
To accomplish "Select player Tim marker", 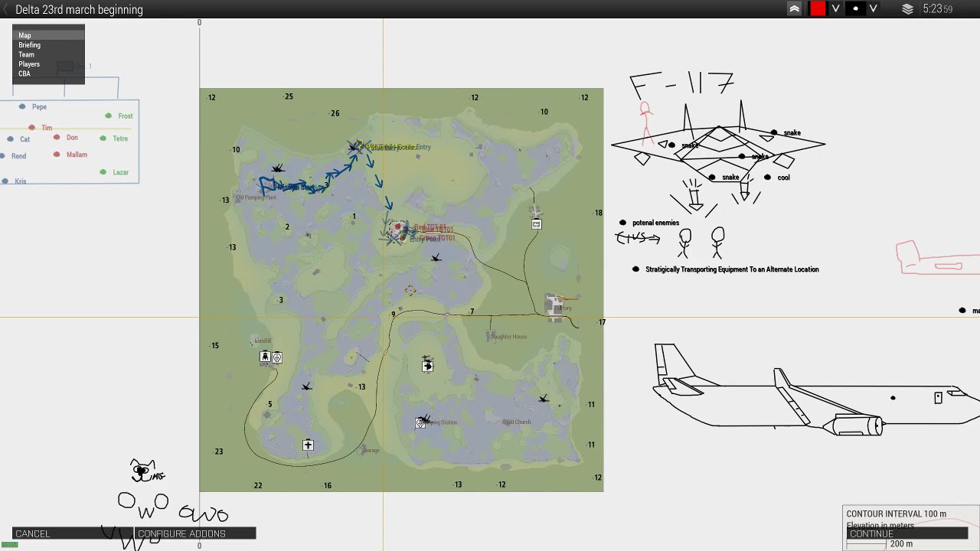I will (31, 128).
